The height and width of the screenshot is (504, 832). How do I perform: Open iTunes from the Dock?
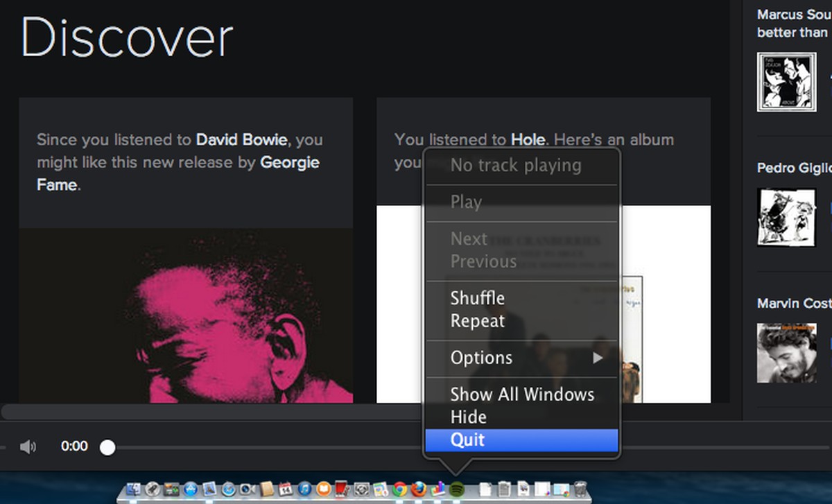tap(304, 489)
